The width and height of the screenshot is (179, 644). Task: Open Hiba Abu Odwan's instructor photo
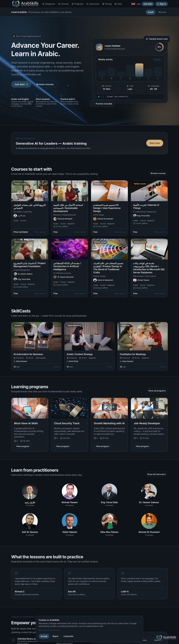(109, 521)
